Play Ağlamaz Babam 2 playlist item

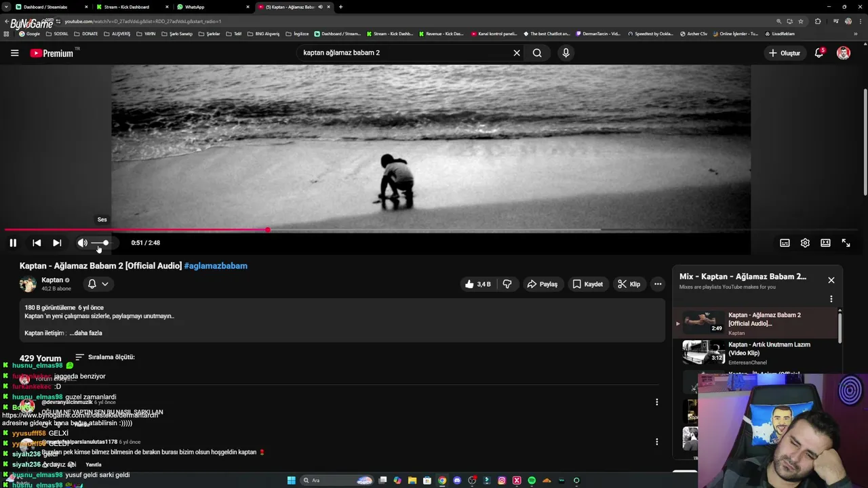point(756,323)
